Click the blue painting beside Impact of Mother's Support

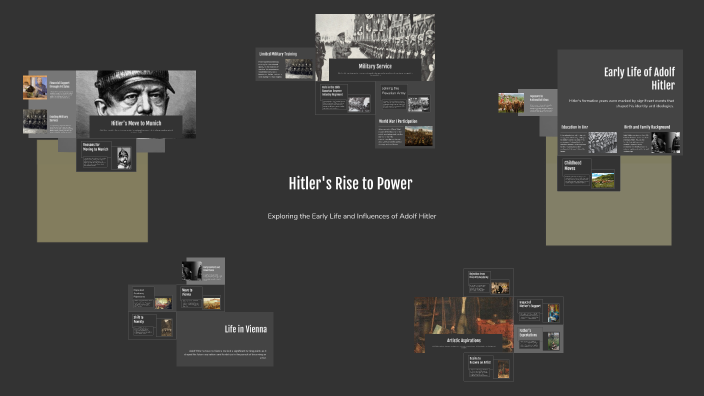pos(554,313)
